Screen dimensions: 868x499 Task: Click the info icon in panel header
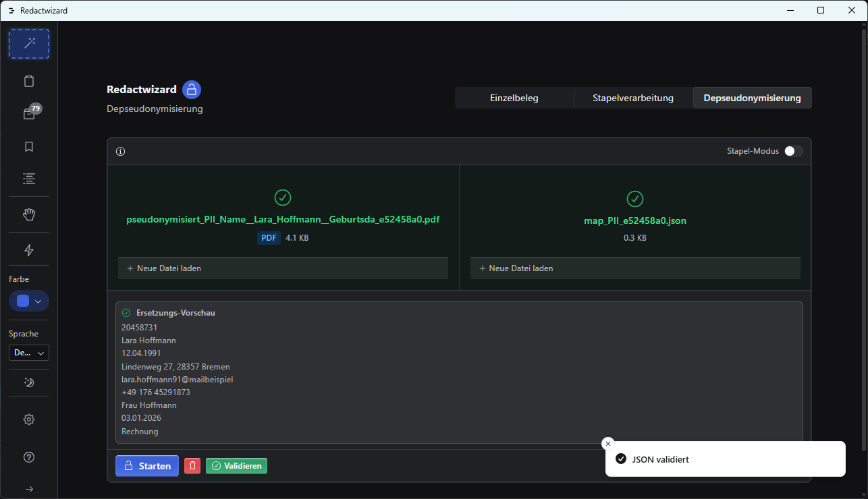coord(121,152)
